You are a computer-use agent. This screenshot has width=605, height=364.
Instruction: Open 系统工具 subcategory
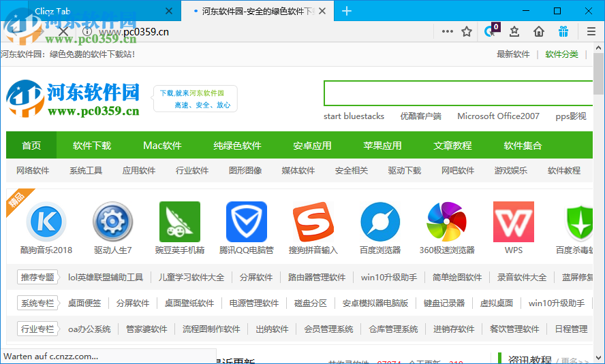pyautogui.click(x=86, y=170)
